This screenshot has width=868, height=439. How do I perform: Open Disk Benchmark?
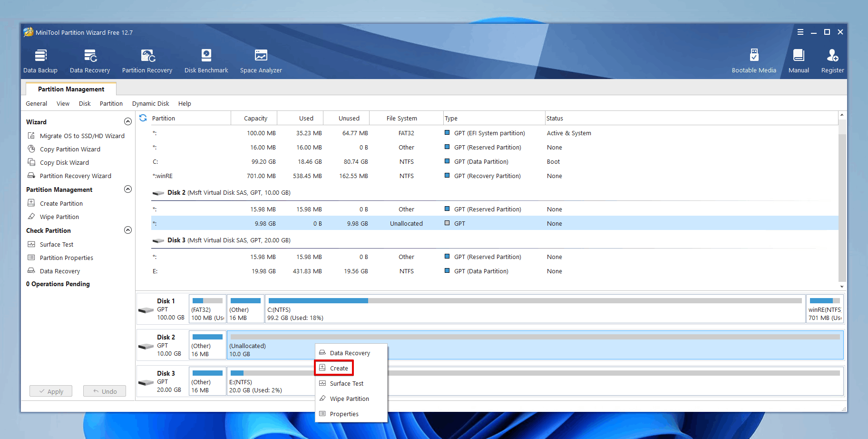click(206, 61)
